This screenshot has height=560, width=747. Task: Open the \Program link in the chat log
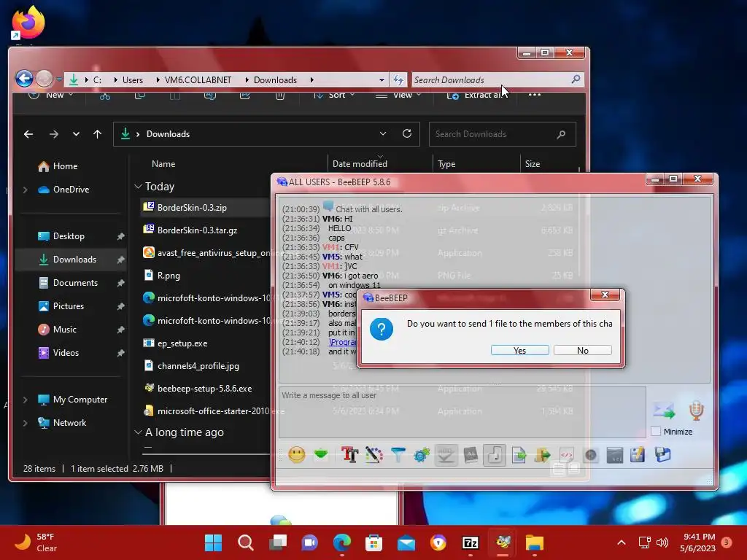pos(342,342)
